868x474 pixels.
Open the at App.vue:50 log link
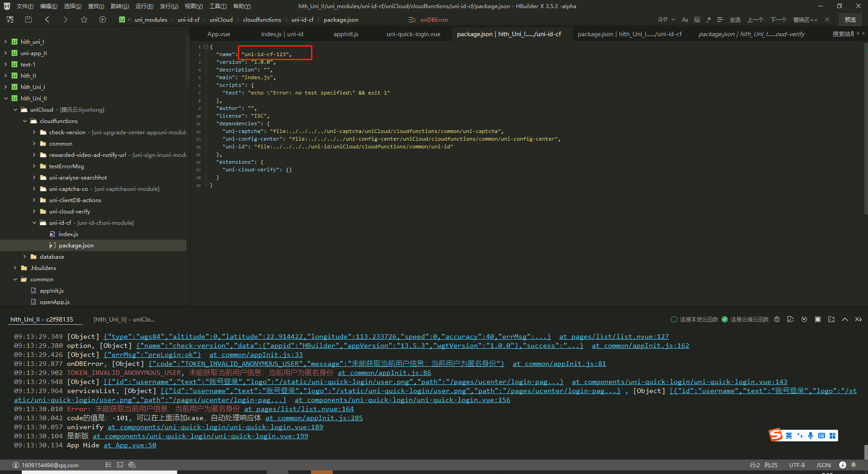point(130,445)
